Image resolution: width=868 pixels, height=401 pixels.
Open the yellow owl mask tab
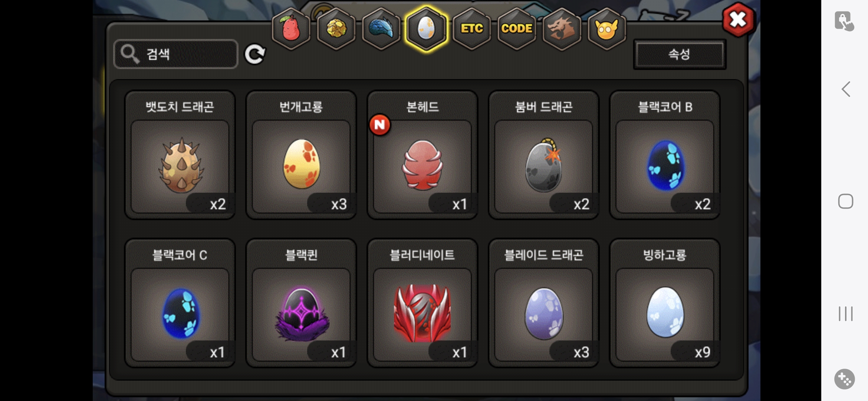coord(607,29)
